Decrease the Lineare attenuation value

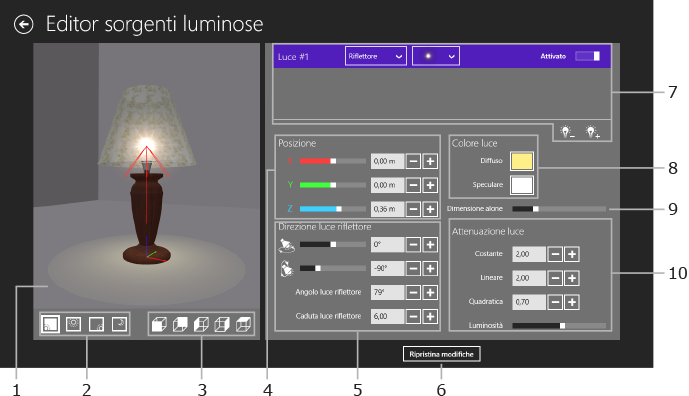click(555, 278)
